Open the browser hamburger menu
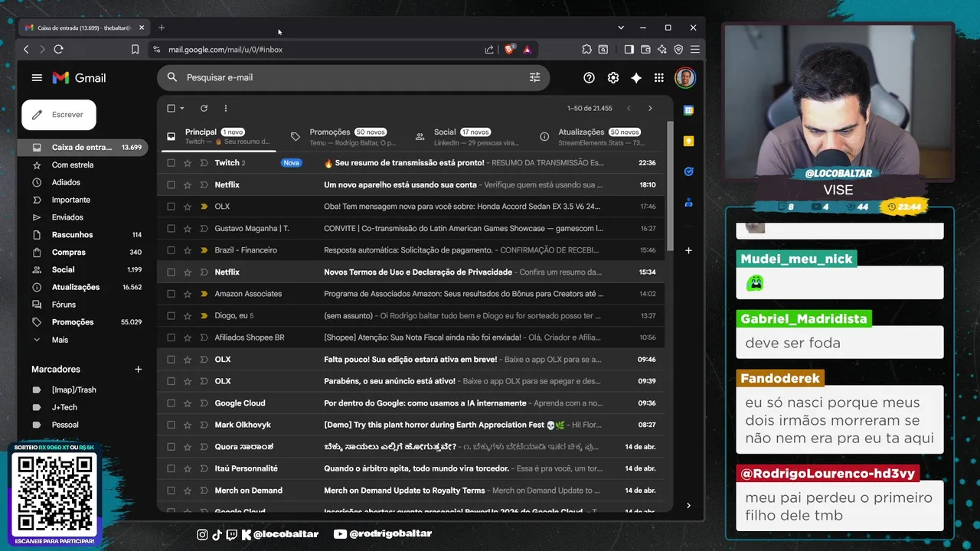 pyautogui.click(x=694, y=49)
